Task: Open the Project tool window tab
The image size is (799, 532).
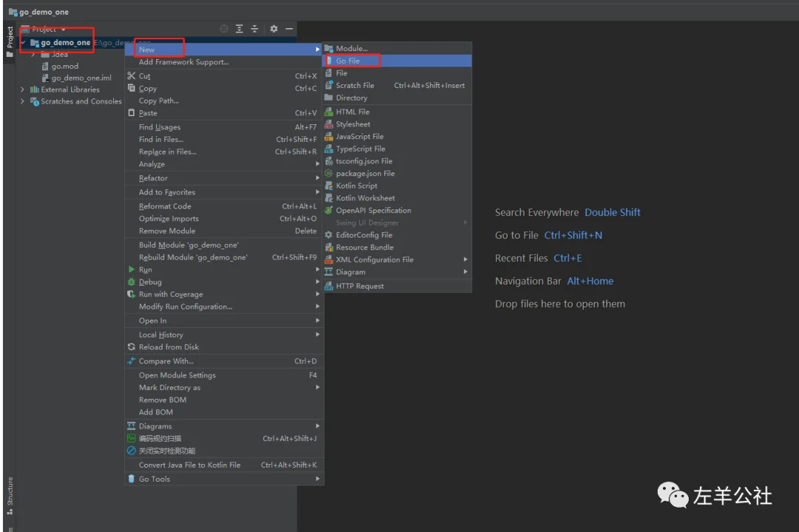Action: click(10, 42)
